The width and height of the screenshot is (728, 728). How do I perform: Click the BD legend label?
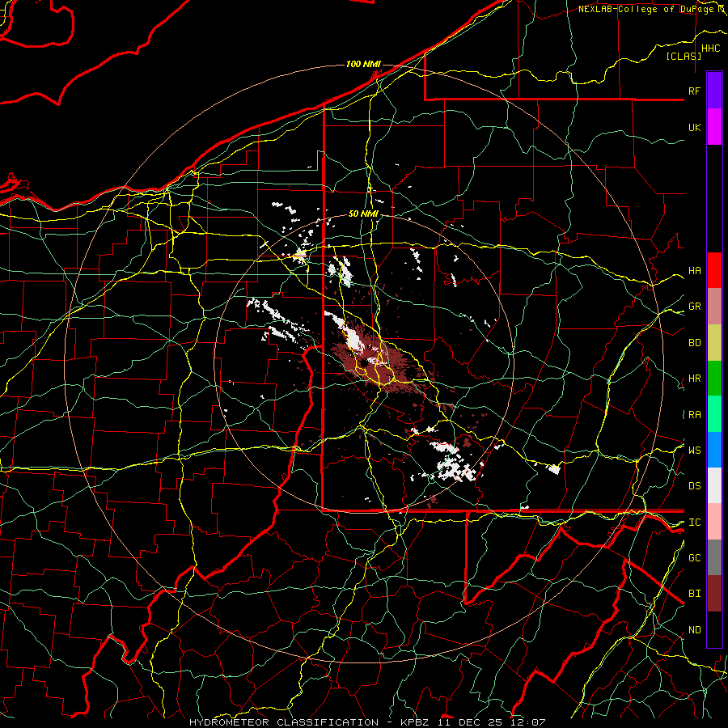pyautogui.click(x=694, y=343)
